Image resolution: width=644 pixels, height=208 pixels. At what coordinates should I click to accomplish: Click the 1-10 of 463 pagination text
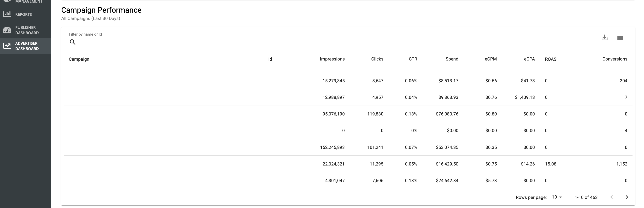click(586, 197)
